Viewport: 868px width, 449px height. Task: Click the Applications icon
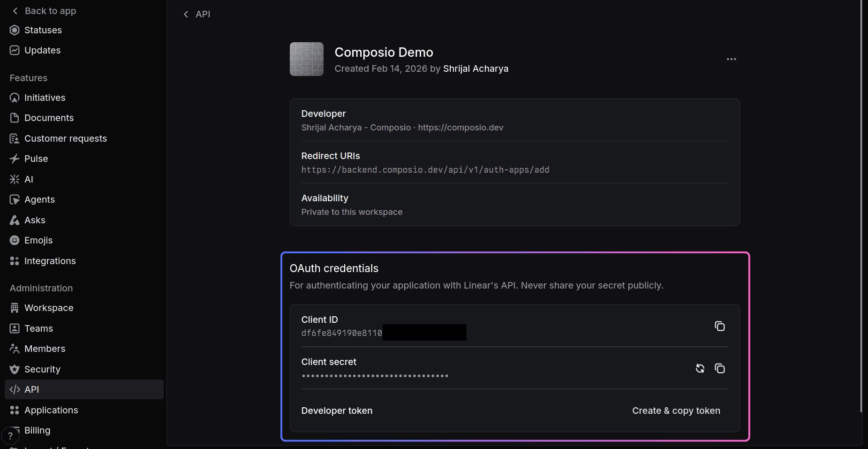[x=15, y=410]
